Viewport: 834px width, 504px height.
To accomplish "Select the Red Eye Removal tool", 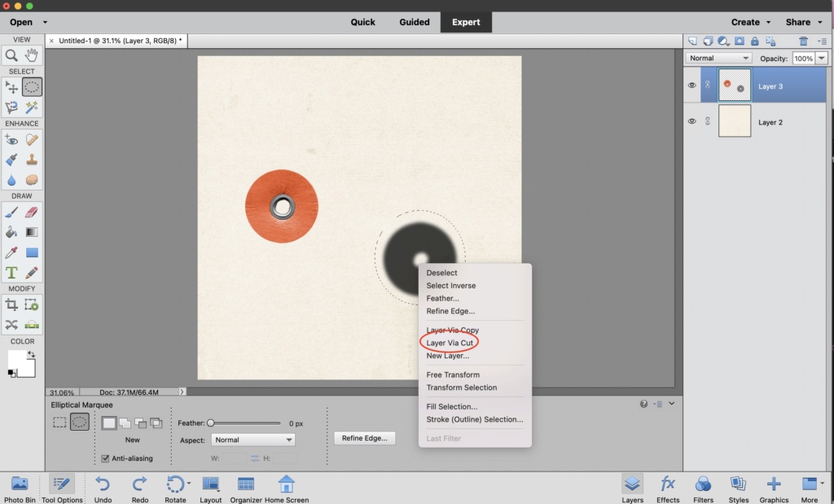I will pos(11,140).
